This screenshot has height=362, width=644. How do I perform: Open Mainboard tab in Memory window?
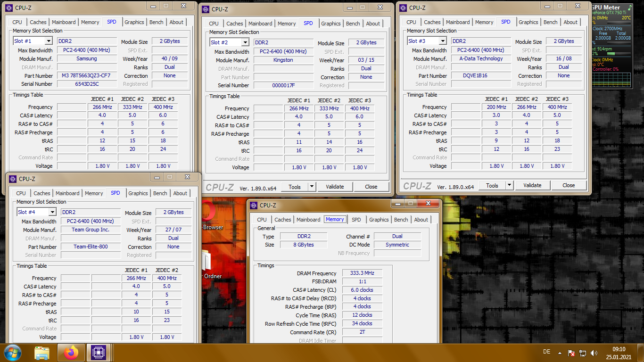pos(308,220)
